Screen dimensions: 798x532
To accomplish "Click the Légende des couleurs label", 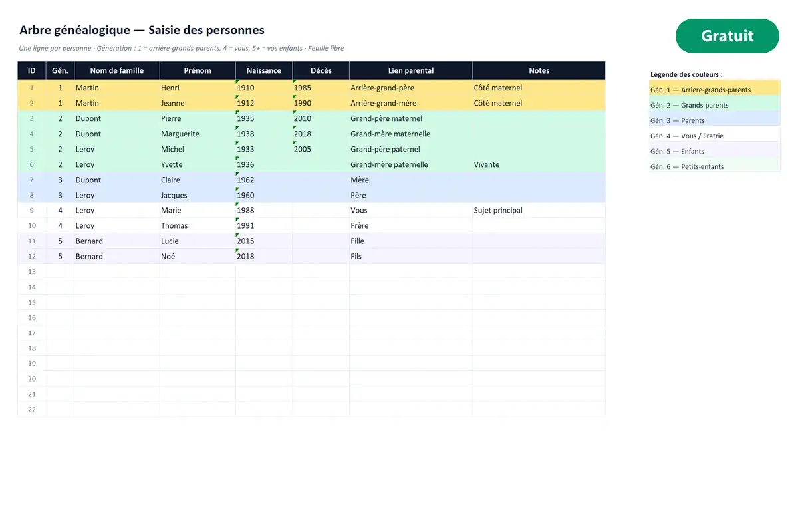I will 686,74.
